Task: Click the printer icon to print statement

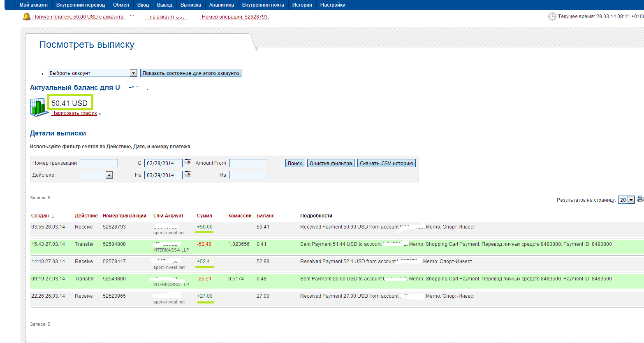Action: [640, 199]
